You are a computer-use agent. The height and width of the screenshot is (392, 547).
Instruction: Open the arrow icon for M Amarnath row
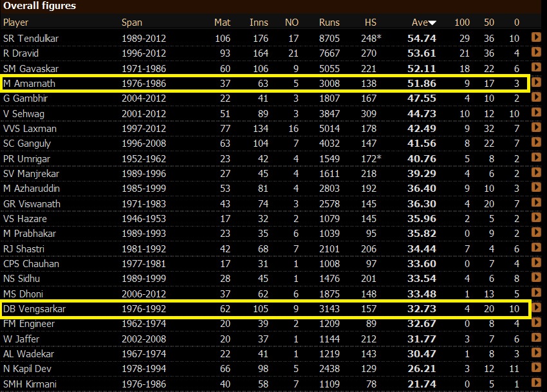tap(536, 82)
